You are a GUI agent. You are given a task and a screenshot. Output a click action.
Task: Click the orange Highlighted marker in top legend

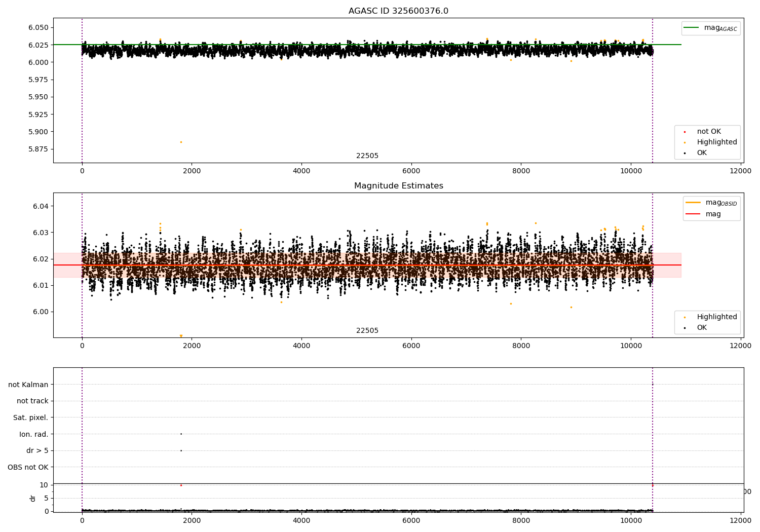tap(685, 142)
